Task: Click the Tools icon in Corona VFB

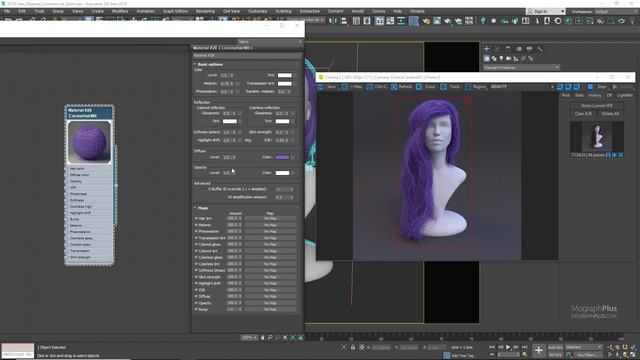Action: click(443, 87)
